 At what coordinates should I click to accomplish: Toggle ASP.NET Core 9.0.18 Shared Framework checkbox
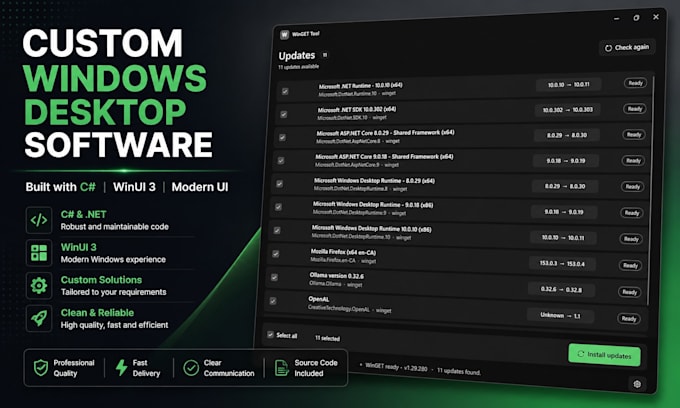tap(281, 161)
